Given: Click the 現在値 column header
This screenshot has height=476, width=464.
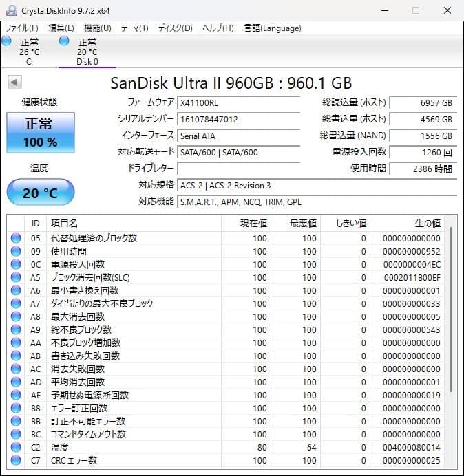Looking at the screenshot, I should coord(246,224).
